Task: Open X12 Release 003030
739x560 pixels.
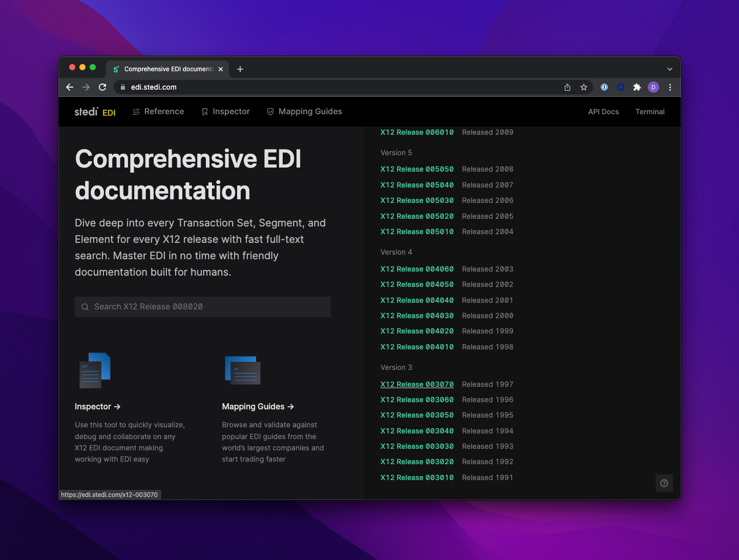Action: click(x=417, y=446)
